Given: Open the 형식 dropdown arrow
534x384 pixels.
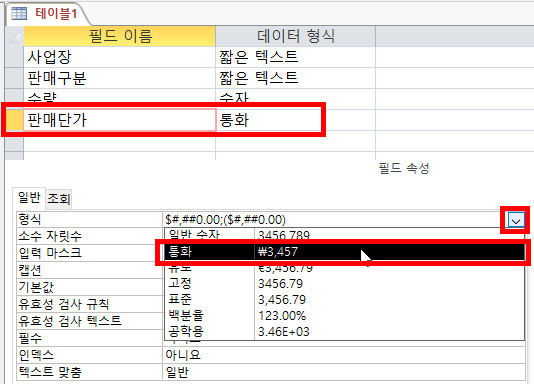Looking at the screenshot, I should click(x=516, y=220).
